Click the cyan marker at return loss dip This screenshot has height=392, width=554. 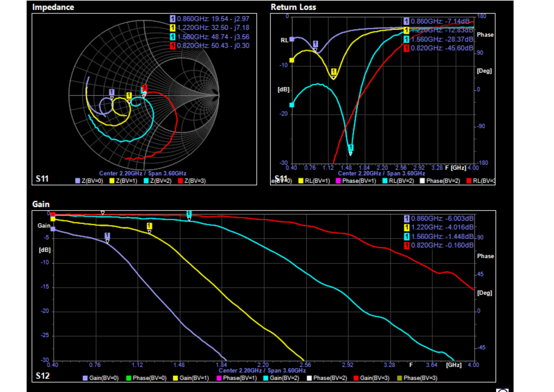point(351,148)
